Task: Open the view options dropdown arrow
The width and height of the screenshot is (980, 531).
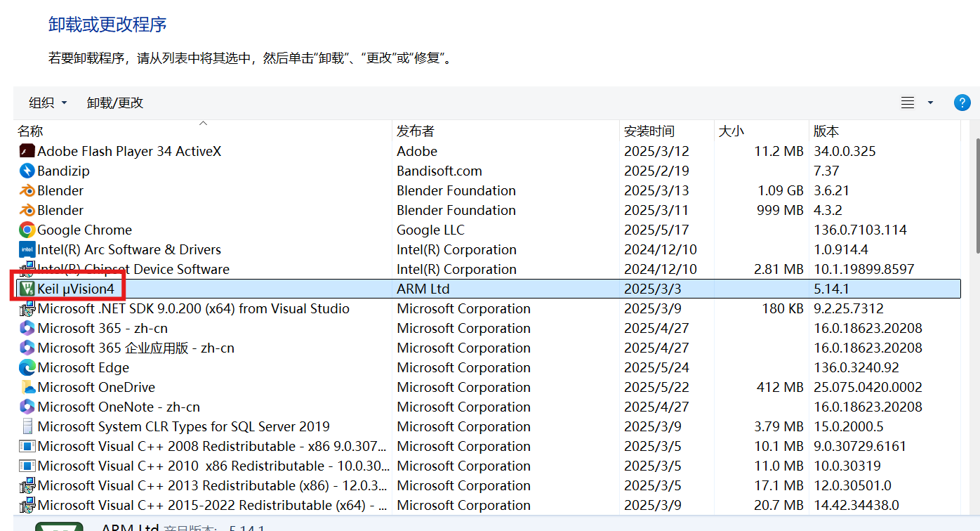Action: 930,103
